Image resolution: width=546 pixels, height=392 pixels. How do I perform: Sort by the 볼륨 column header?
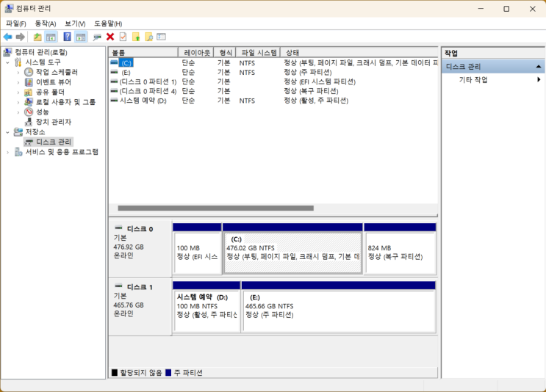pyautogui.click(x=143, y=53)
